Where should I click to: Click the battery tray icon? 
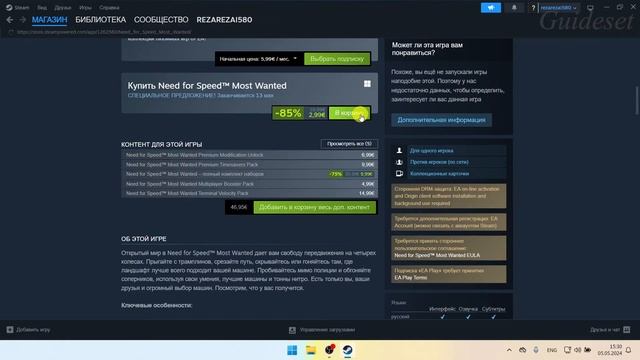tap(588, 350)
